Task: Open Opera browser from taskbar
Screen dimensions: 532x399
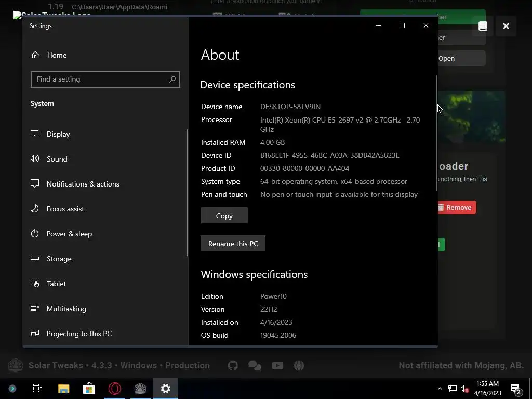Action: (x=115, y=389)
